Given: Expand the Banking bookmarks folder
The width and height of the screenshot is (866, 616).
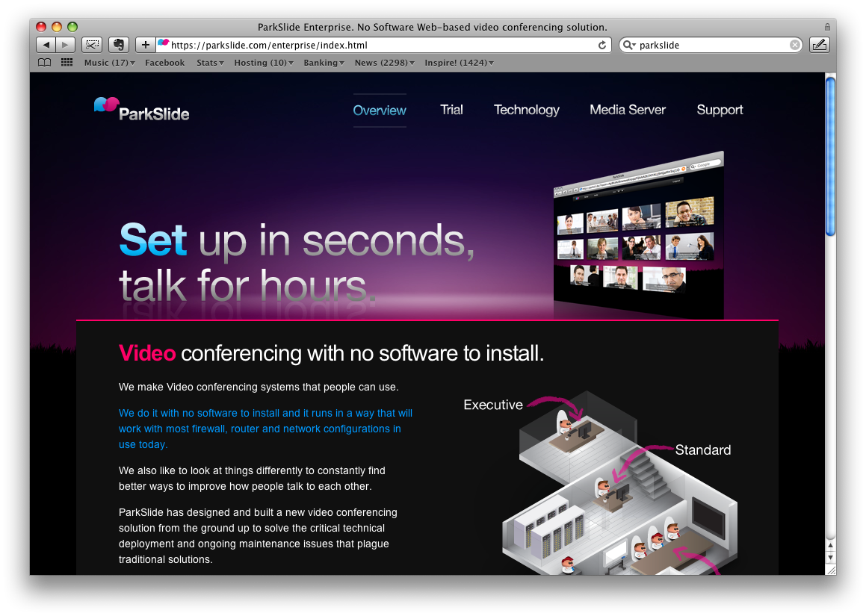Looking at the screenshot, I should tap(324, 63).
